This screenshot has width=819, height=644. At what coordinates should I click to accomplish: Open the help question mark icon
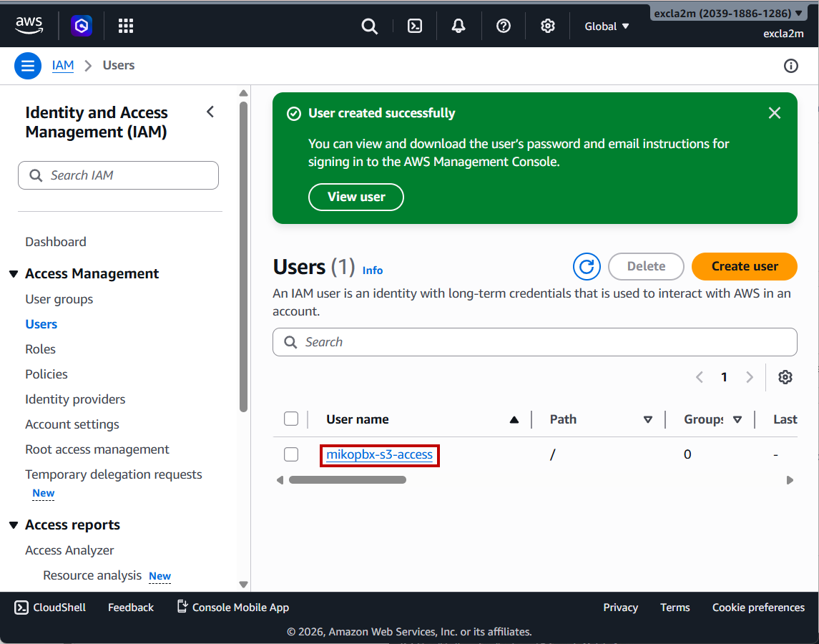(x=504, y=26)
